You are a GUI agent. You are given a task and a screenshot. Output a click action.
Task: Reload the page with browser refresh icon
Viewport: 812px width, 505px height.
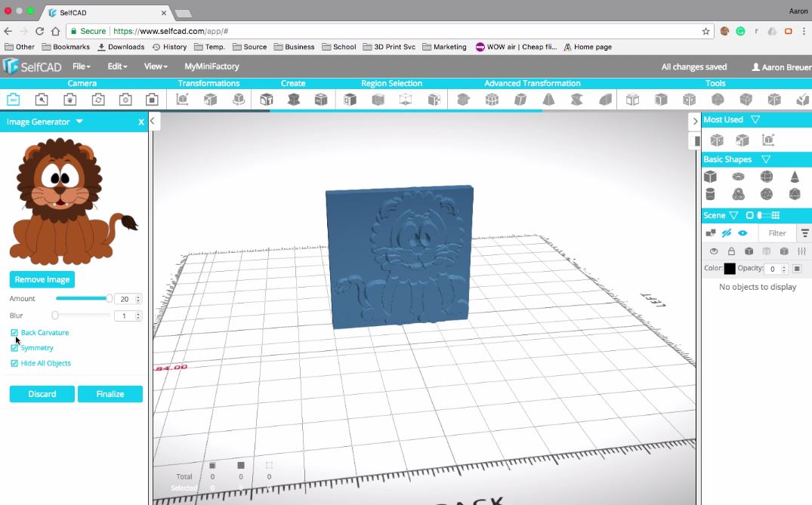click(39, 31)
